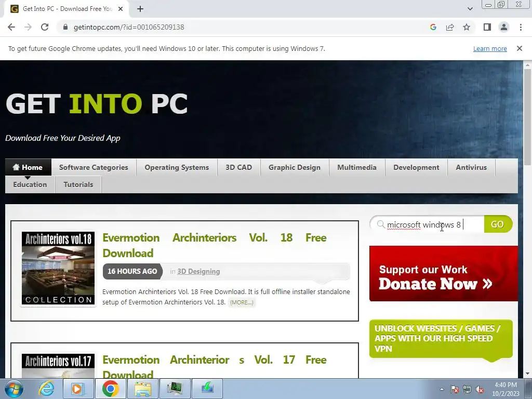The width and height of the screenshot is (532, 399).
Task: Click the page scrollbar down arrow
Action: click(x=527, y=374)
